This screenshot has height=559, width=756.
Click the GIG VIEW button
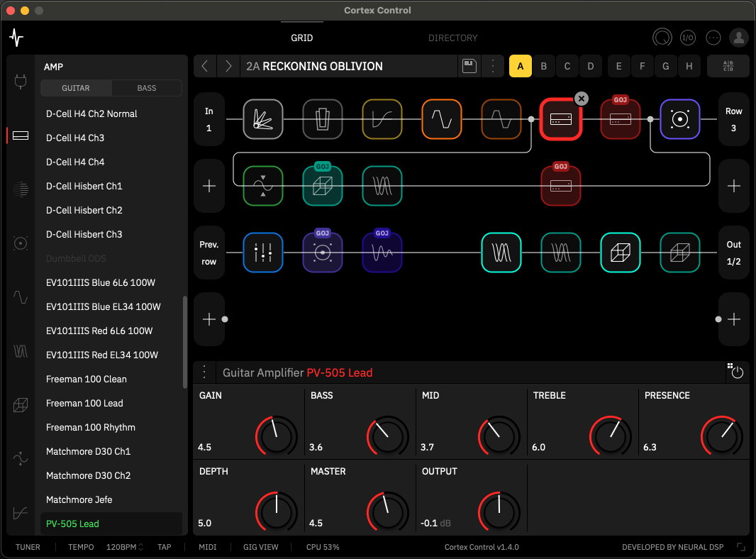pos(260,547)
